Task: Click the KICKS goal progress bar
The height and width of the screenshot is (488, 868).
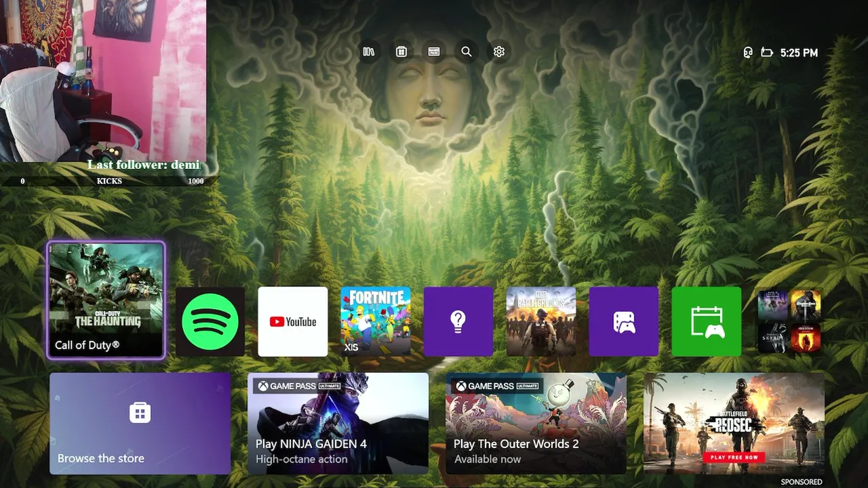Action: click(x=109, y=181)
